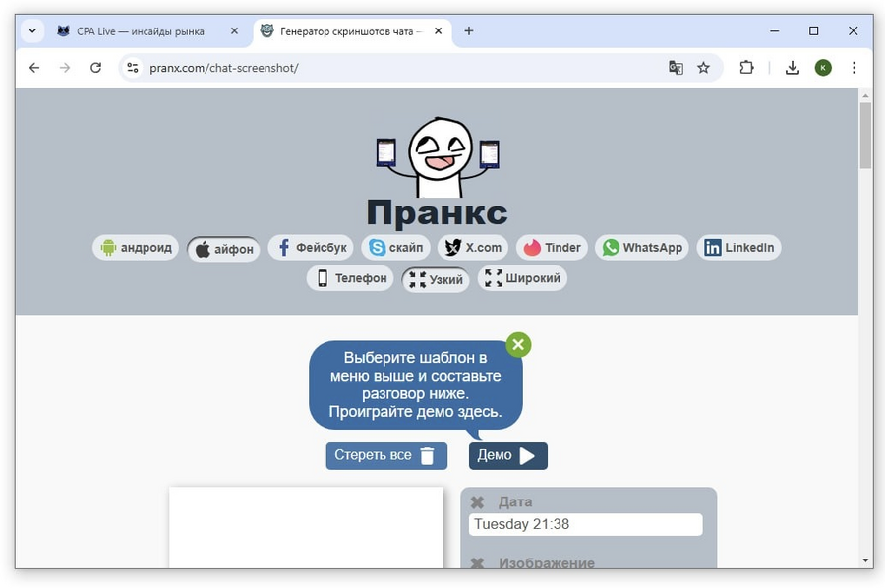Maximize the browser window
The width and height of the screenshot is (885, 588).
point(814,31)
